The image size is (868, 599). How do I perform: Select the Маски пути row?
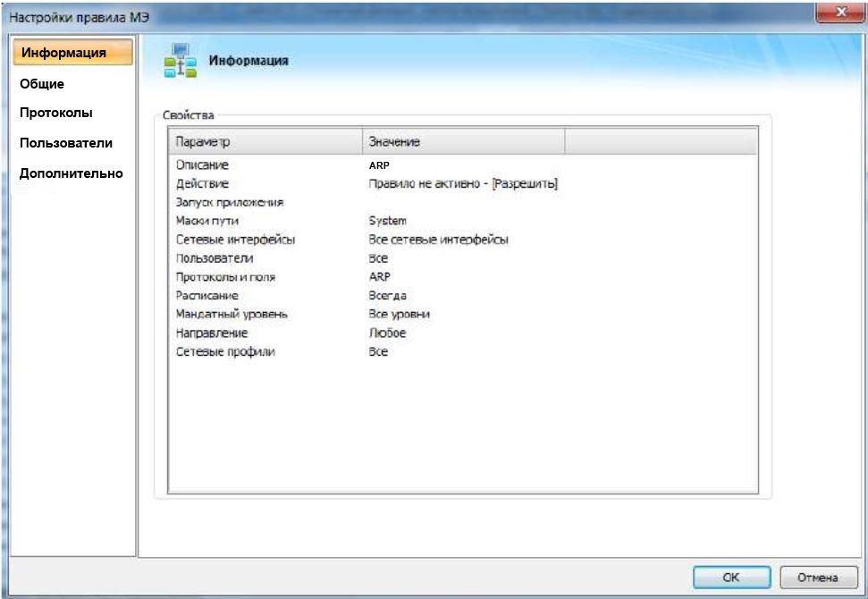click(463, 220)
